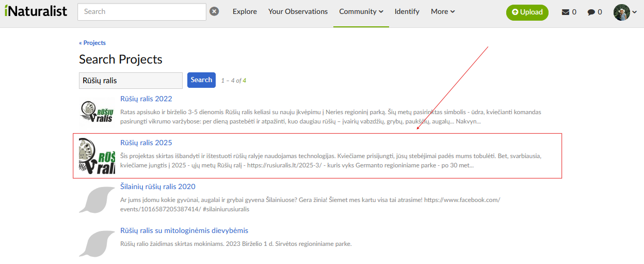Open the Rūšių ralis 2022 project logo
The image size is (644, 264).
pos(97,112)
